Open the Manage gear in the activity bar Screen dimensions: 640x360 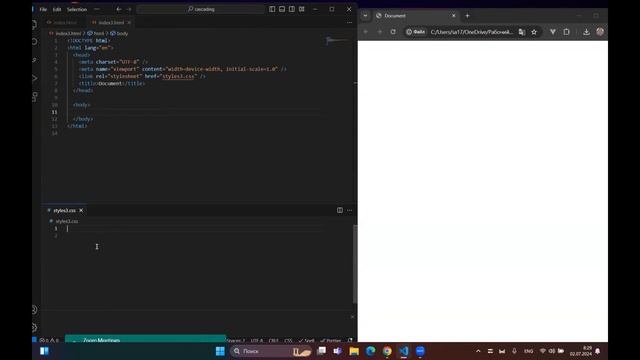coord(35,327)
